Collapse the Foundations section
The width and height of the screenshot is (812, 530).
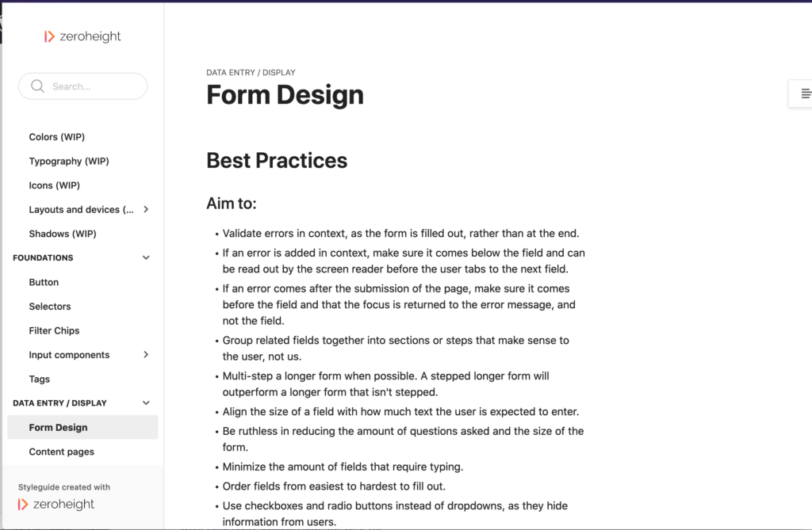coord(146,257)
